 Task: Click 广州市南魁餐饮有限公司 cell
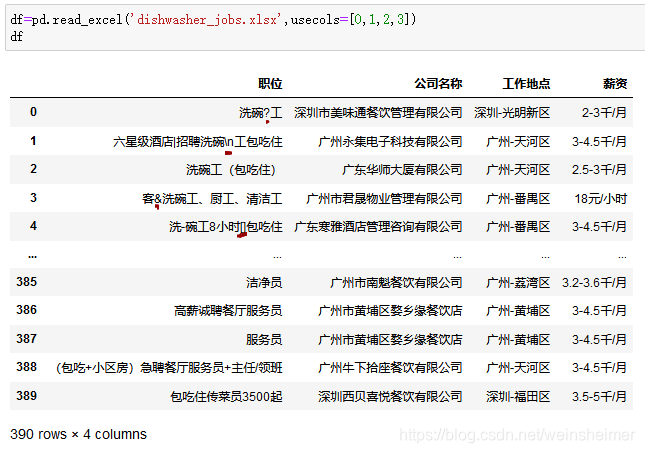point(396,283)
